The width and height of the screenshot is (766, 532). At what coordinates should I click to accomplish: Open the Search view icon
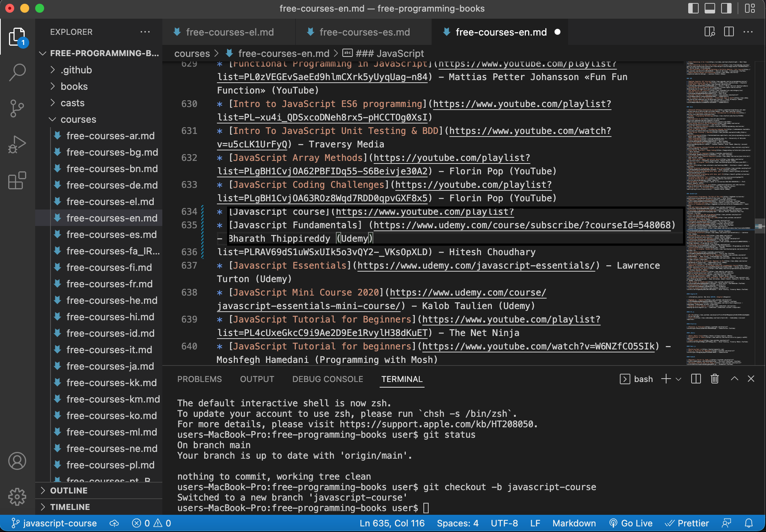(17, 72)
